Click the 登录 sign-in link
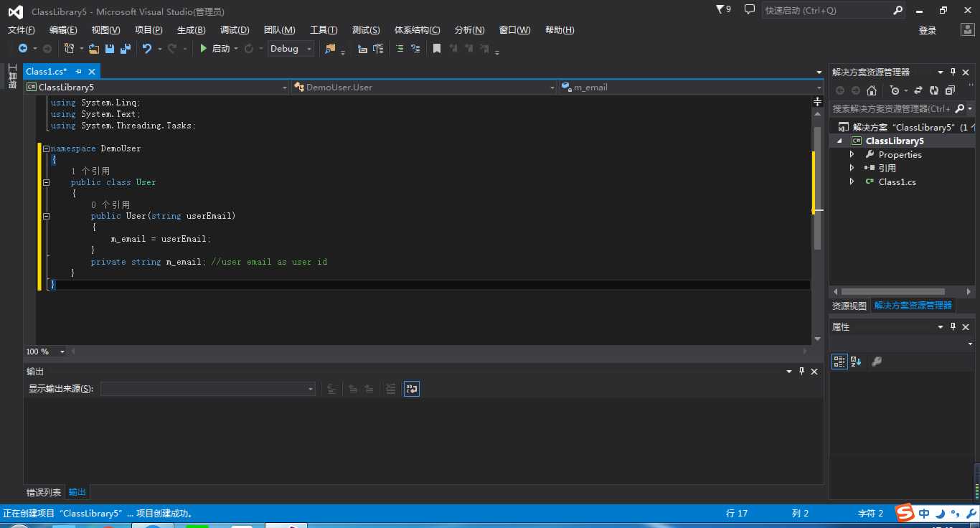The height and width of the screenshot is (528, 980). tap(928, 30)
